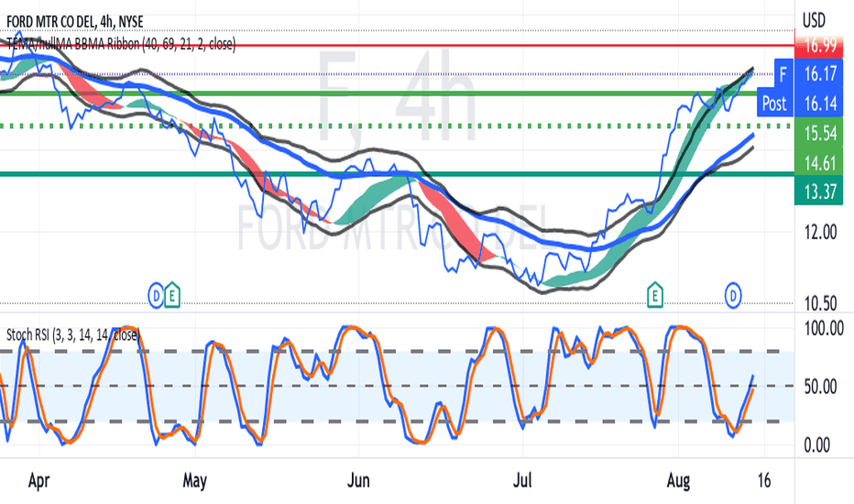Click the USD currency label
This screenshot has width=854, height=504.
pos(814,21)
